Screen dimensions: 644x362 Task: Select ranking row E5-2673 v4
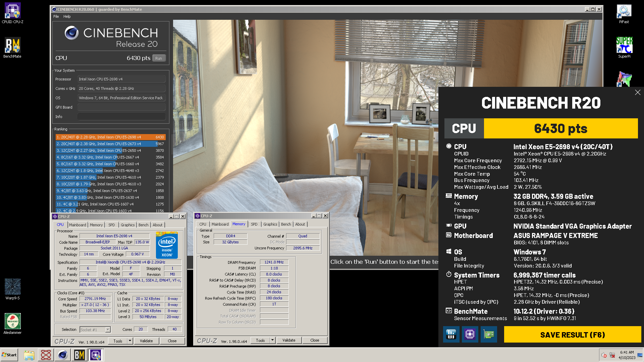[x=110, y=144]
